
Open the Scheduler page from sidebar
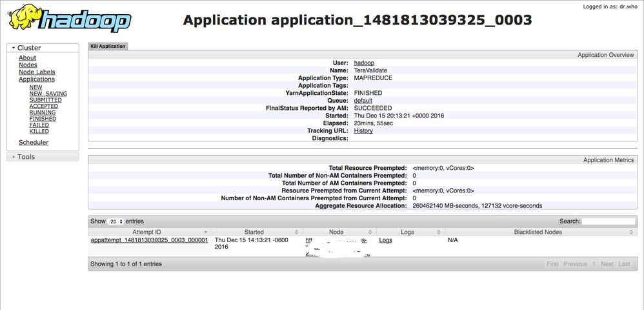(34, 143)
